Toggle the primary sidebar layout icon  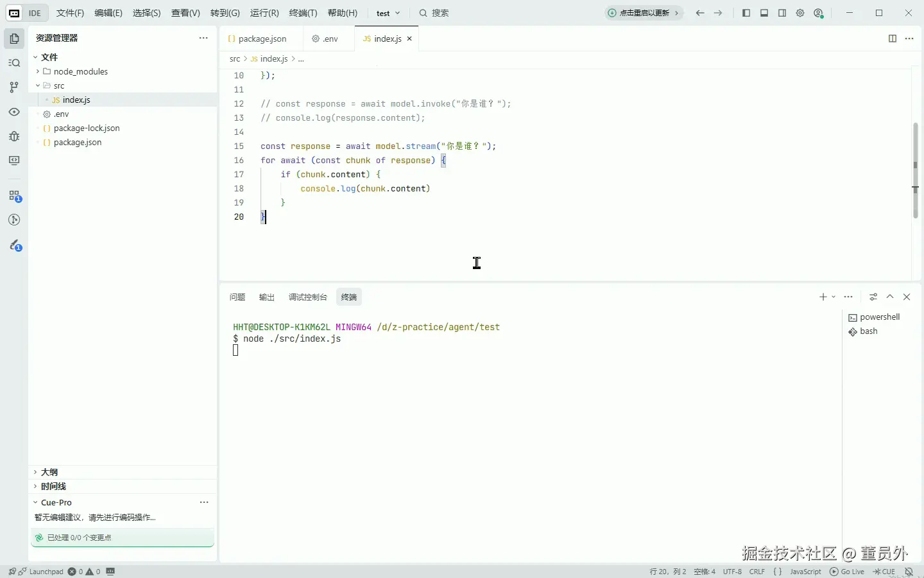[x=746, y=13]
